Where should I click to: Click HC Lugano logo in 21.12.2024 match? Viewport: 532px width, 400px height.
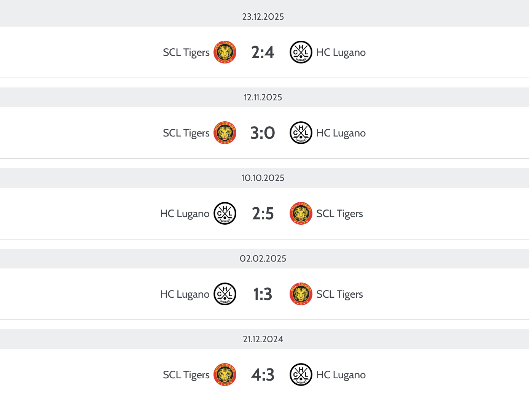tap(301, 375)
